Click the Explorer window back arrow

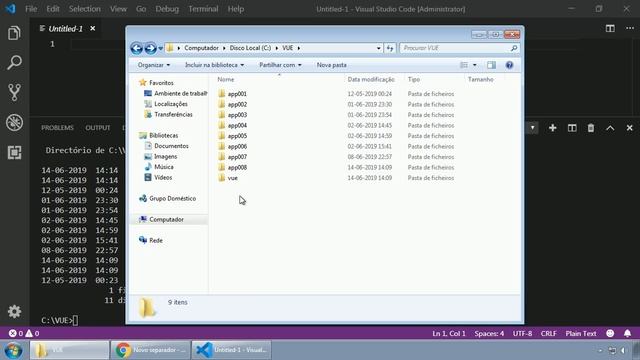pyautogui.click(x=136, y=48)
